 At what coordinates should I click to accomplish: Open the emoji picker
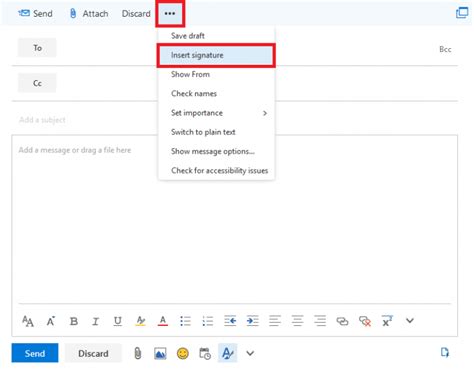pos(183,353)
